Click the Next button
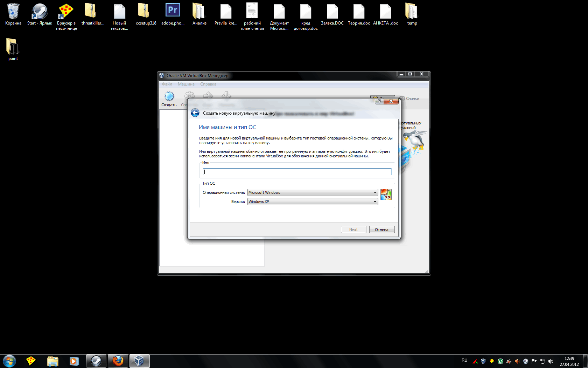Screen dimensions: 588x368 353,230
